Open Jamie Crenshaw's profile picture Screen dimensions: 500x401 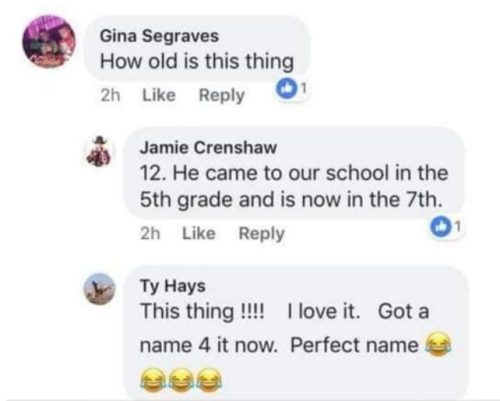pos(99,151)
